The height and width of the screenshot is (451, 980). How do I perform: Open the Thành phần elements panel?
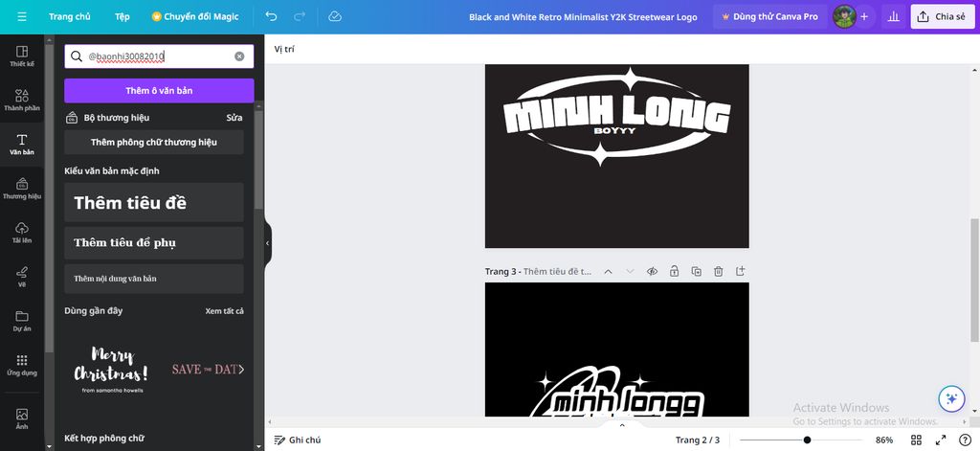coord(22,101)
